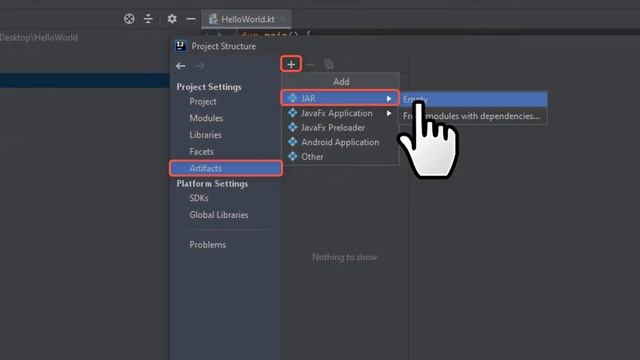
Task: Click the hide panel minus icon
Action: (191, 19)
